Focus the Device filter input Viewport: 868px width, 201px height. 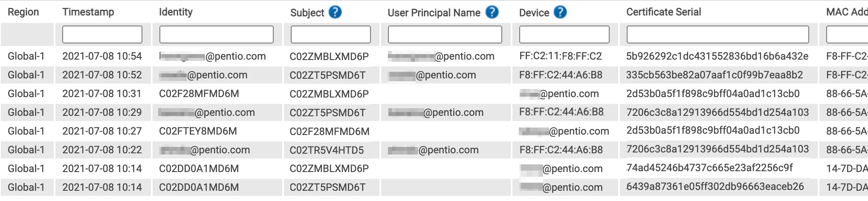[564, 34]
